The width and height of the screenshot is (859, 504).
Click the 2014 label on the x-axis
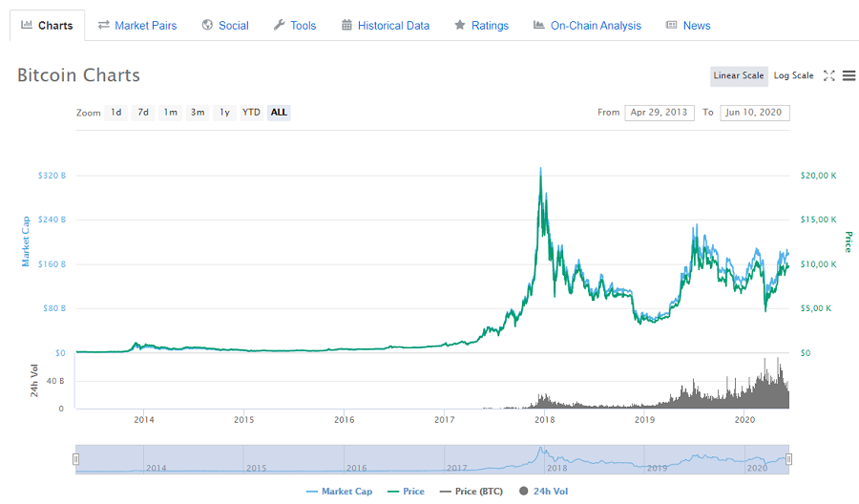pyautogui.click(x=144, y=420)
